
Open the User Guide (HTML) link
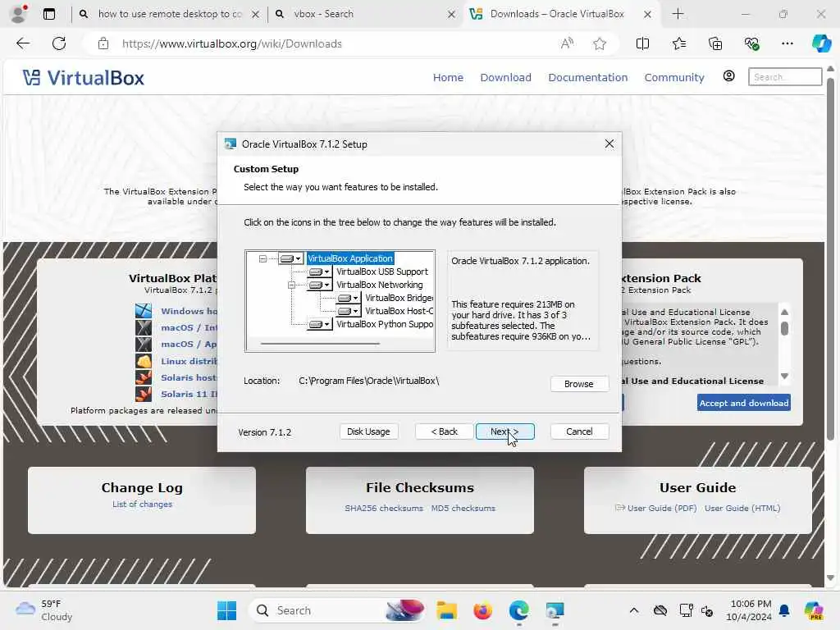(742, 509)
